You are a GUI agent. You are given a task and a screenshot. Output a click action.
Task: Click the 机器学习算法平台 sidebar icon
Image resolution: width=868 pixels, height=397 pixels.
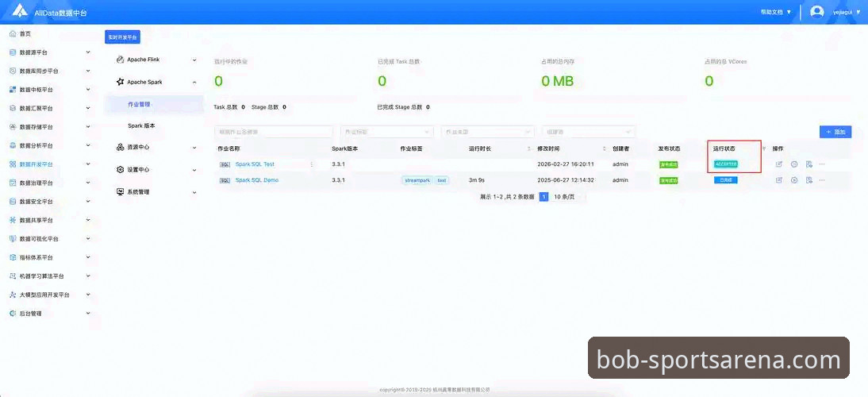point(13,276)
